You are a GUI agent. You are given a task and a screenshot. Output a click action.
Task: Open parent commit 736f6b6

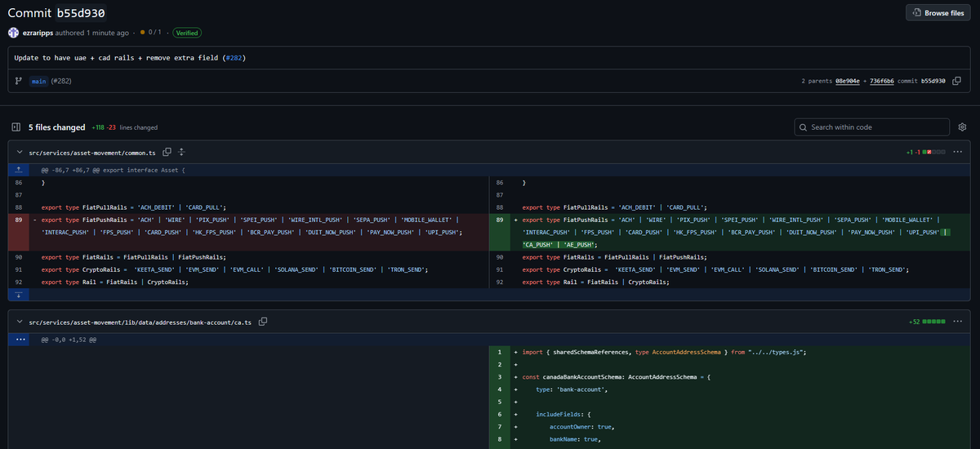(882, 81)
